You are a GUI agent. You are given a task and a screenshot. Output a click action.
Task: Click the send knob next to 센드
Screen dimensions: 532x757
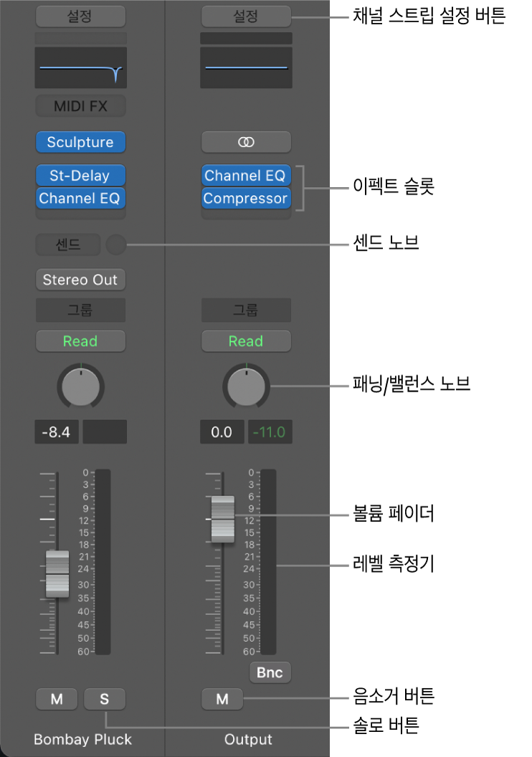coord(116,244)
